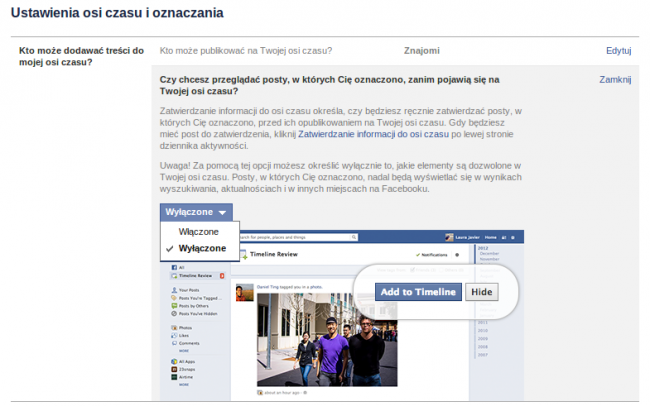Screen dimensions: 650x406
Task: Select Włączone in the dropdown menu
Action: click(x=199, y=232)
